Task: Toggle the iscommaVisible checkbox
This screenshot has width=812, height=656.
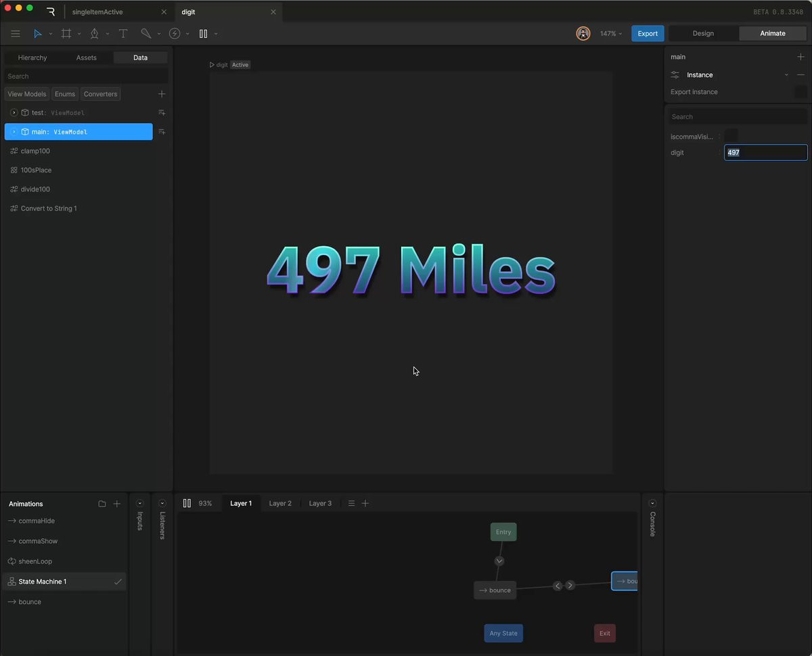Action: pos(731,137)
